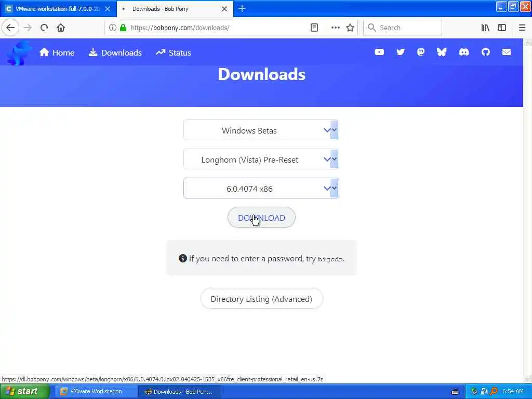This screenshot has width=532, height=399.
Task: Click the address bar URL
Action: (180, 28)
